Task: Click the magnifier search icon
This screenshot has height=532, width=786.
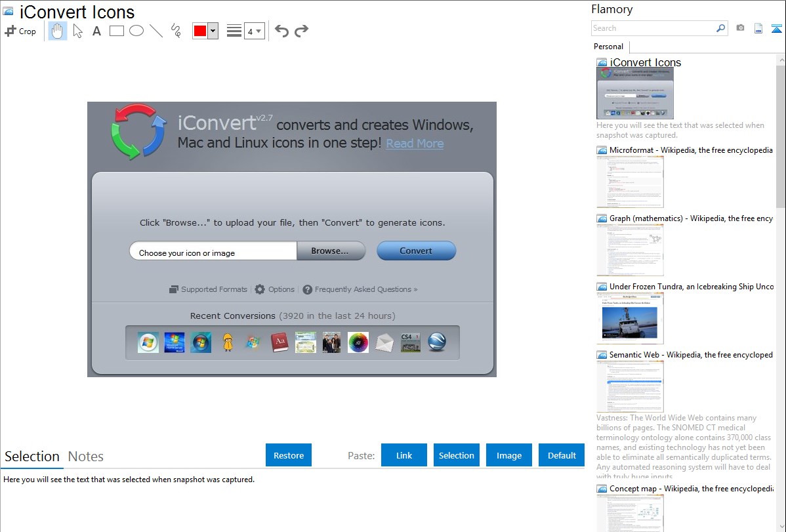Action: pos(721,28)
